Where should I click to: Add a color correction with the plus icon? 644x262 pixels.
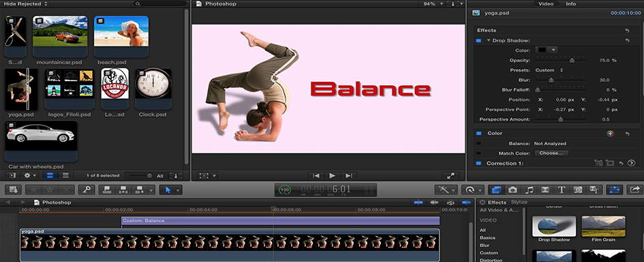[611, 133]
